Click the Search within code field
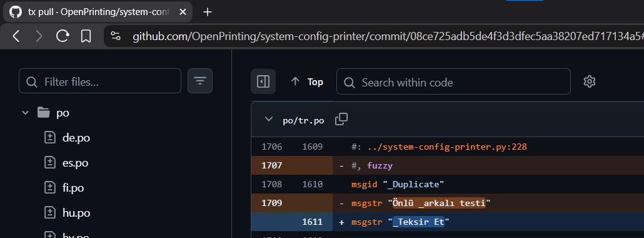Screen dimensions: 644x238 453,81
